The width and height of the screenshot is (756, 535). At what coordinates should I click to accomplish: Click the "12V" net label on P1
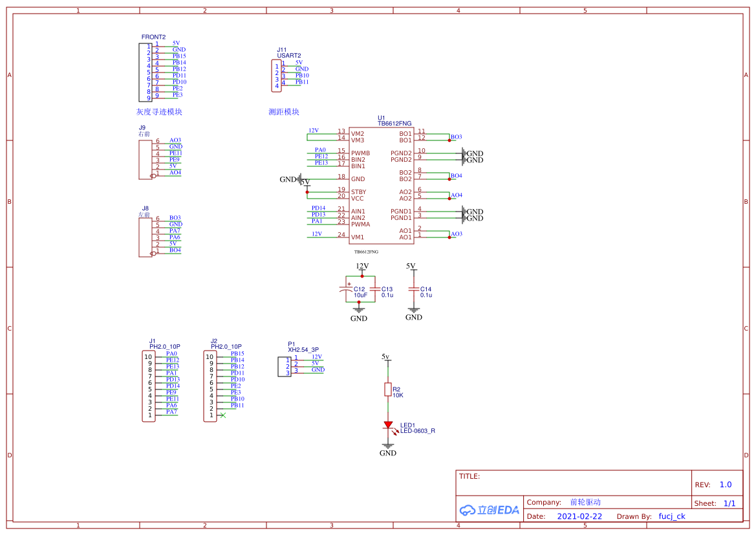click(317, 357)
